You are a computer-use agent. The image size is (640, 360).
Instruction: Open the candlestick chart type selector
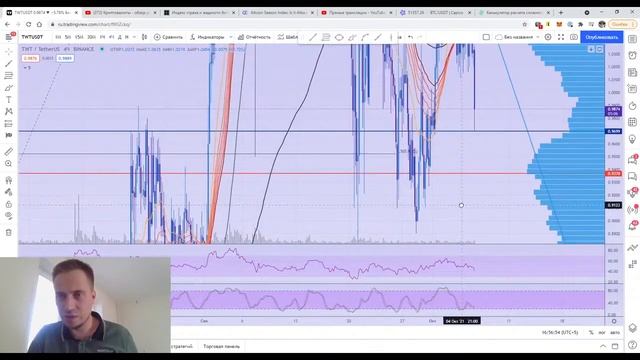144,37
